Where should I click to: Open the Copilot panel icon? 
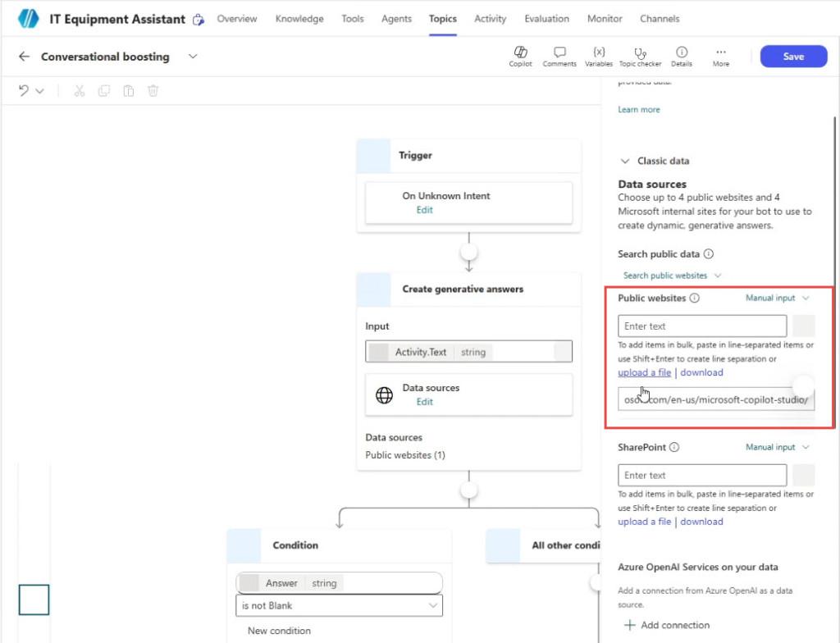pos(520,57)
